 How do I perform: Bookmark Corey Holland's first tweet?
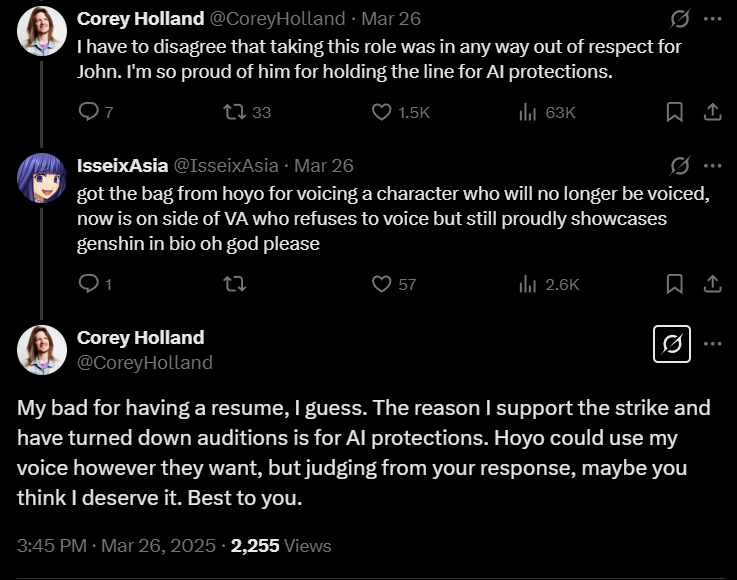(x=674, y=112)
